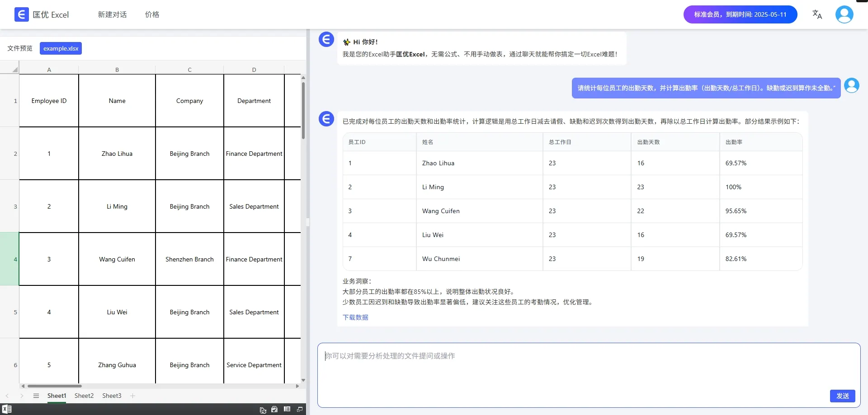Image resolution: width=868 pixels, height=415 pixels.
Task: Open the language translation icon
Action: click(x=817, y=14)
